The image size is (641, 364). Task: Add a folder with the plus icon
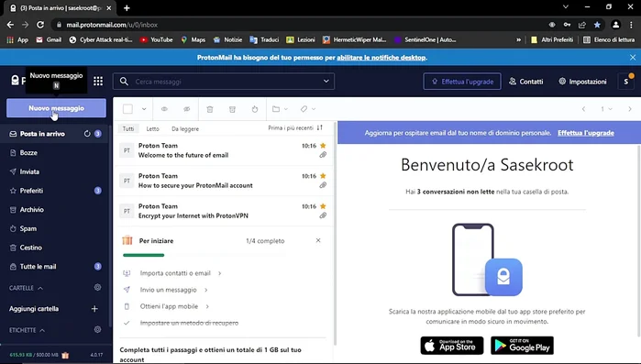[94, 309]
